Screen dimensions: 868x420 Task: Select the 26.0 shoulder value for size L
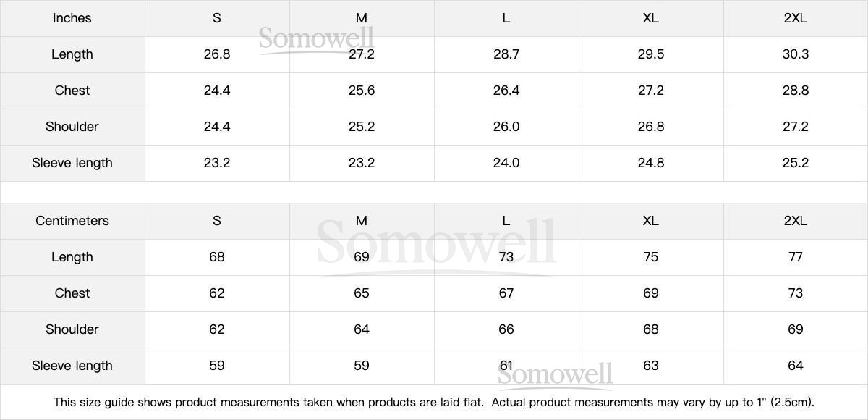(x=506, y=127)
